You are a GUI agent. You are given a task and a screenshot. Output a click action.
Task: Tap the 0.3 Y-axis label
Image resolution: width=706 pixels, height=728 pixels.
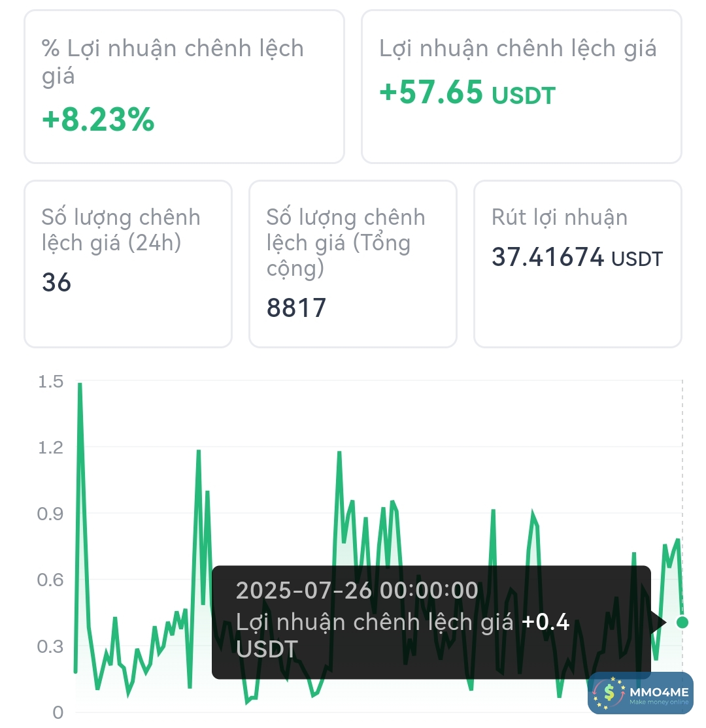(51, 646)
